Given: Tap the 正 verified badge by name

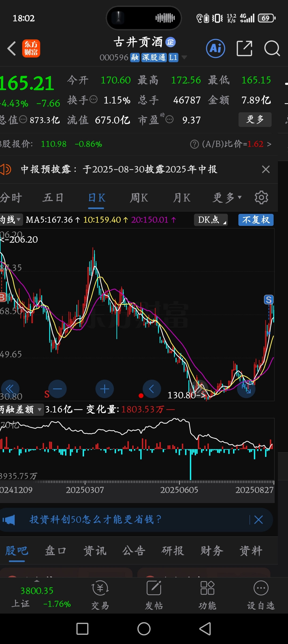Looking at the screenshot, I should 170,42.
